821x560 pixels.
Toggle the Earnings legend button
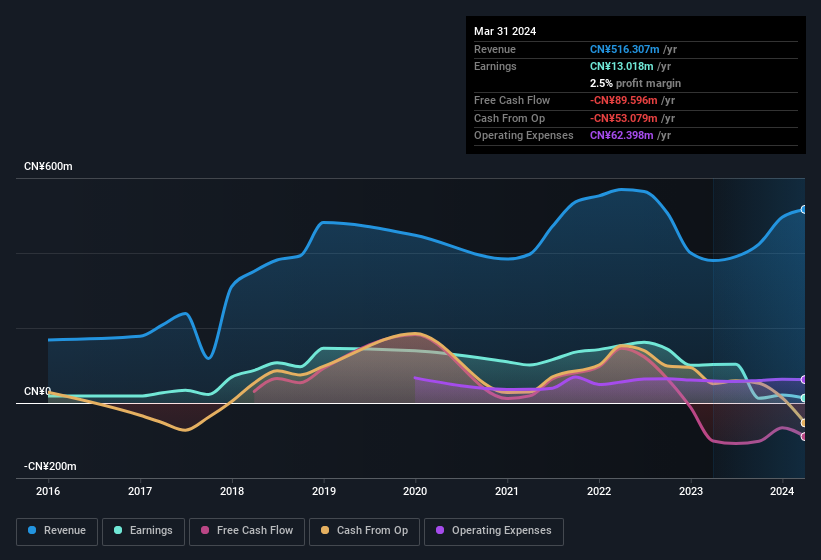coord(143,532)
